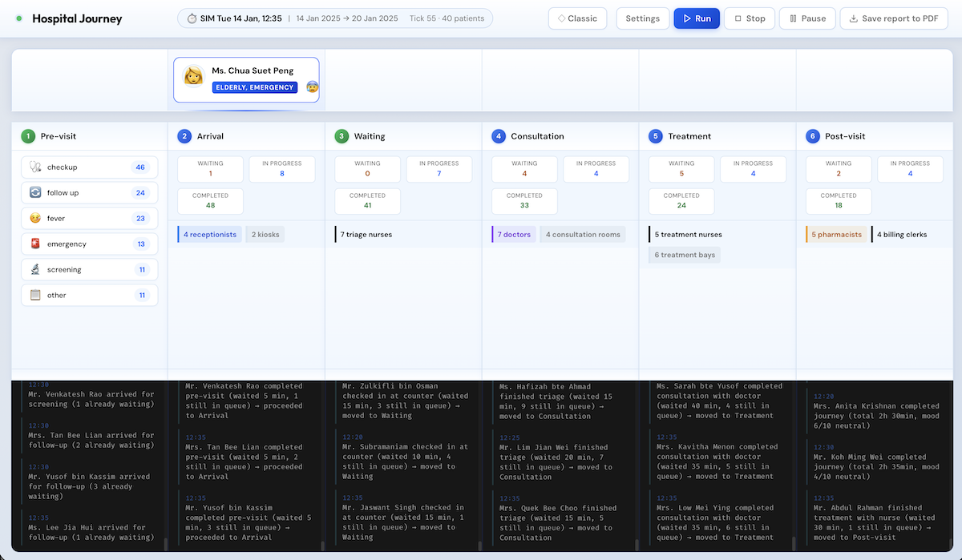
Task: Select the checkup visit type row
Action: 90,167
